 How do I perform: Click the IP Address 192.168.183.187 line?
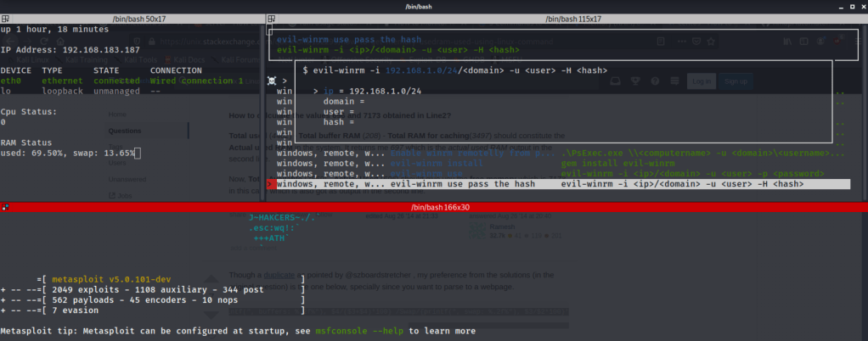tap(68, 50)
